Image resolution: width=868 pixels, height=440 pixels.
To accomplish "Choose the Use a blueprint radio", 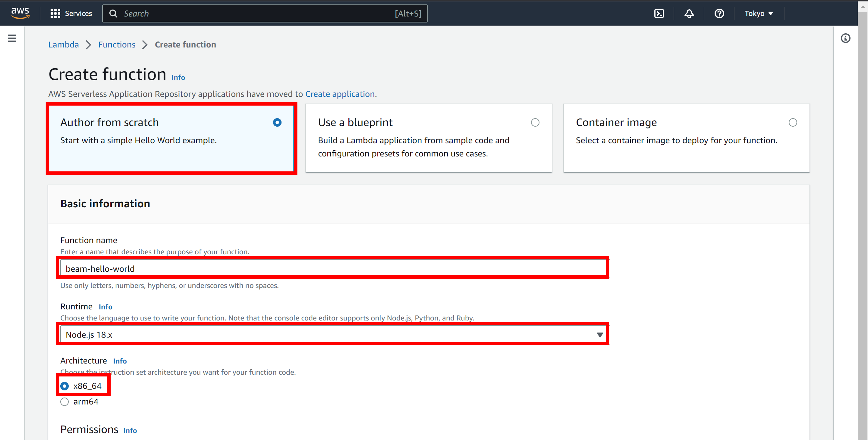I will (x=535, y=123).
